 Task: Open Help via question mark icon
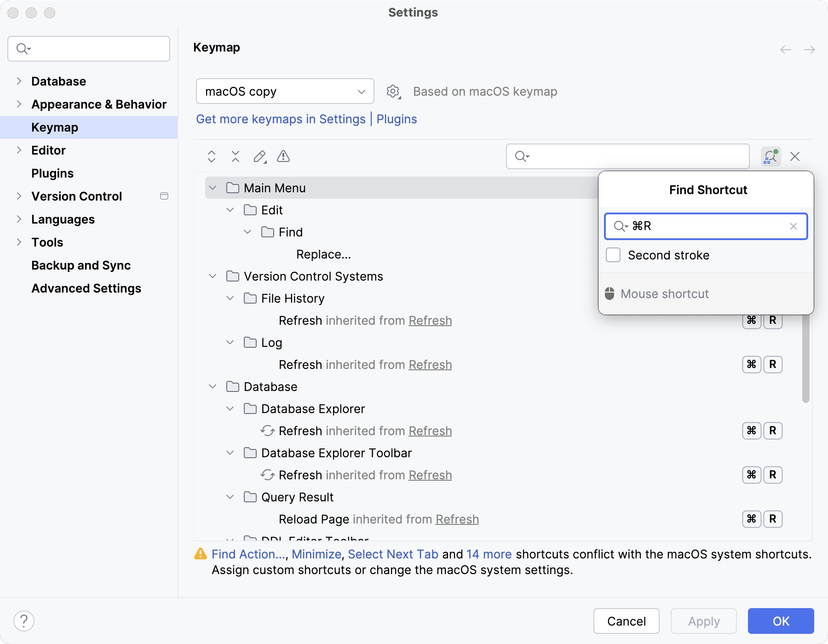click(x=24, y=621)
